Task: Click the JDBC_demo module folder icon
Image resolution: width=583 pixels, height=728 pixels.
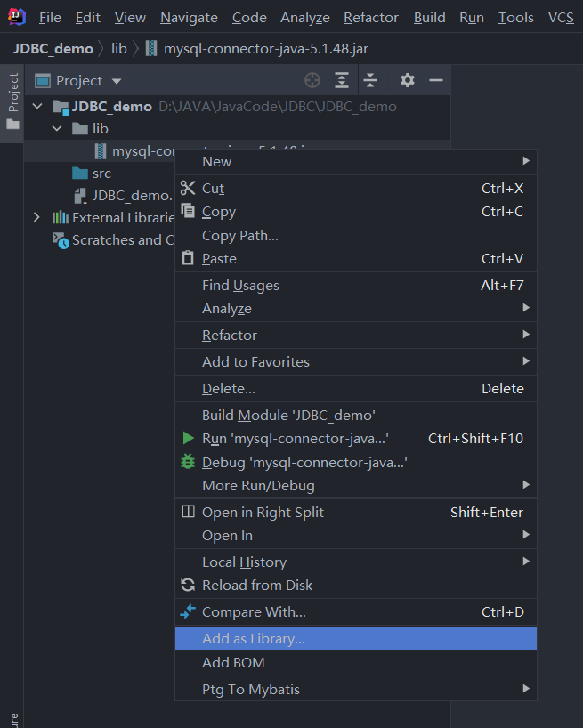Action: pos(61,107)
